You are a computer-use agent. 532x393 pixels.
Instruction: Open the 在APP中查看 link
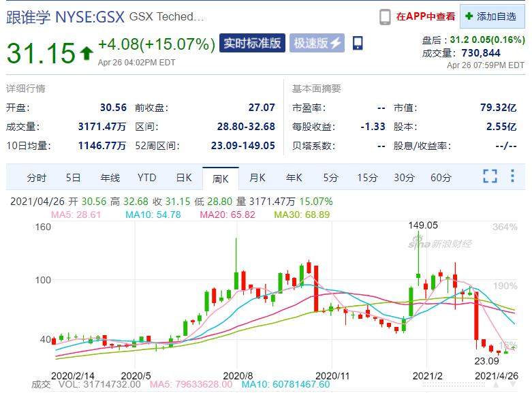(426, 16)
